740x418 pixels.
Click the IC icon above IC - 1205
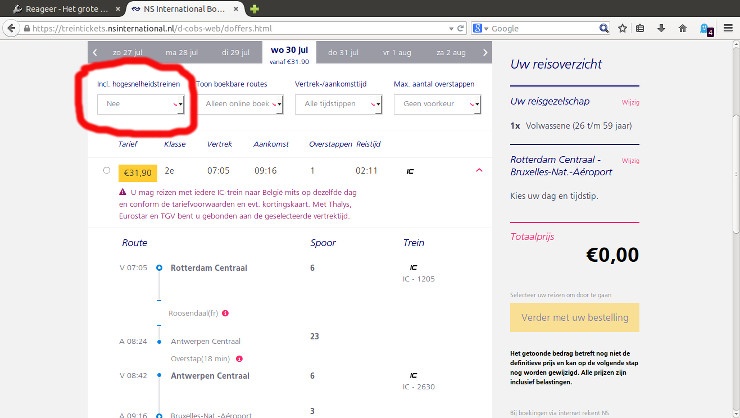click(413, 268)
